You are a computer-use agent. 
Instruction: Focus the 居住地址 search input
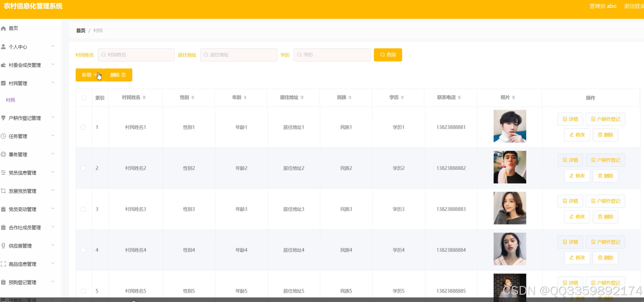[x=239, y=55]
